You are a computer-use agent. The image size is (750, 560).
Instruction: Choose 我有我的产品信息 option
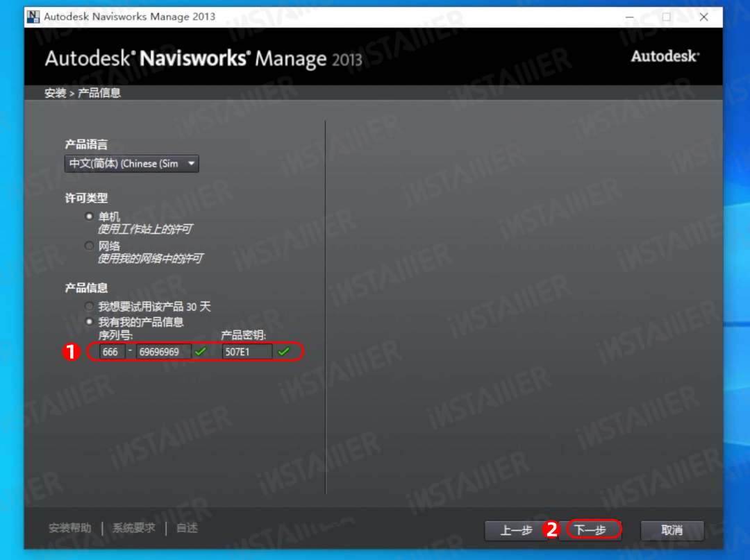(x=89, y=321)
